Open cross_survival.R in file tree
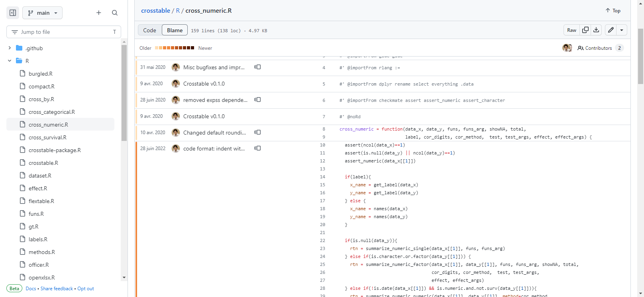The height and width of the screenshot is (297, 644). [47, 137]
